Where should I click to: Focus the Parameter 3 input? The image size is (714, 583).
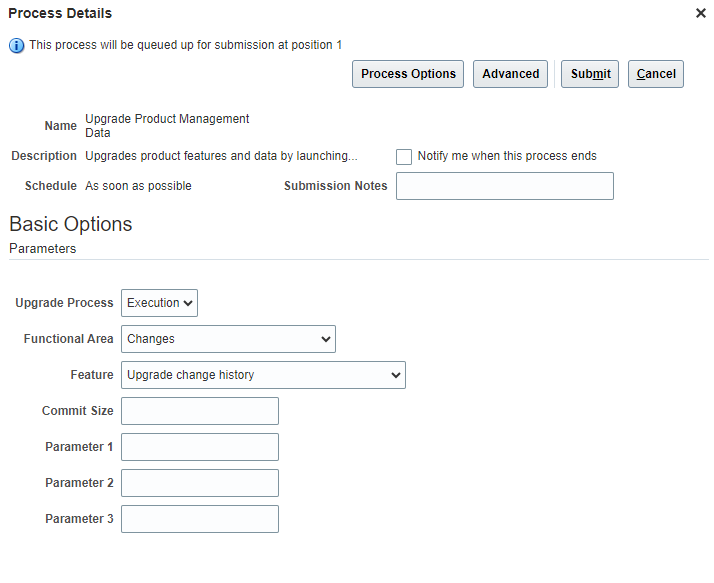(x=200, y=519)
